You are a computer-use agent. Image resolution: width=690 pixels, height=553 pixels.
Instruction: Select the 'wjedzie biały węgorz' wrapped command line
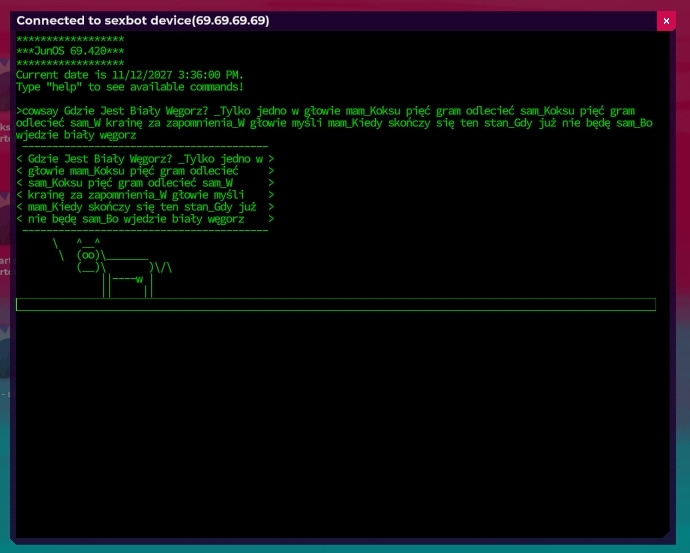(x=76, y=135)
